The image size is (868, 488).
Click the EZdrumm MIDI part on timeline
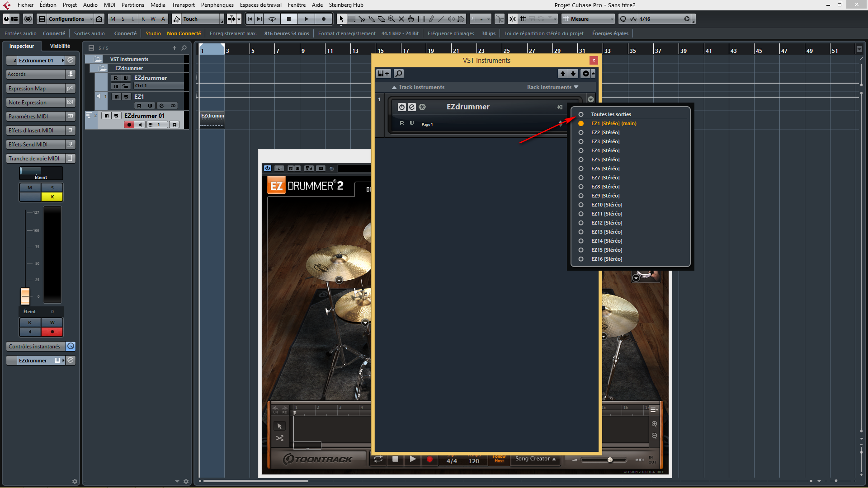click(212, 119)
